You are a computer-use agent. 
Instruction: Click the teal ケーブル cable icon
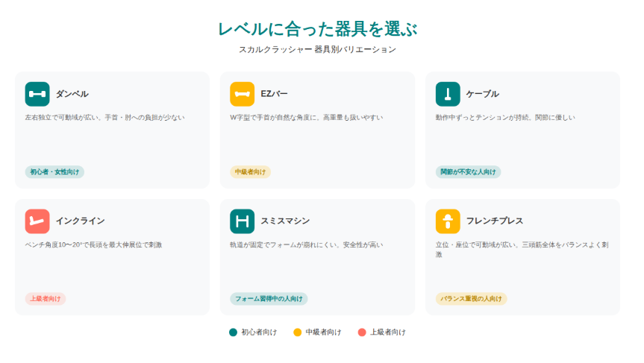tap(448, 94)
